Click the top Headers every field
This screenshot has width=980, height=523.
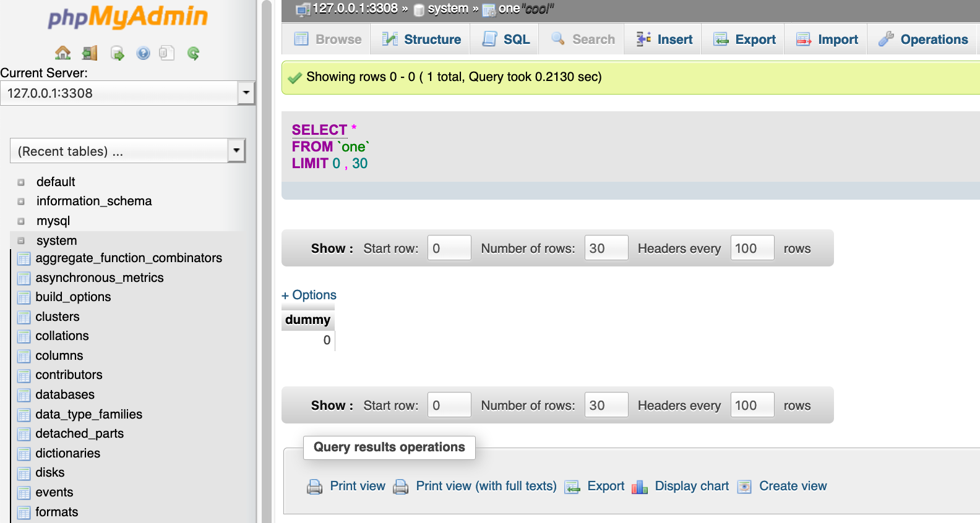click(752, 248)
